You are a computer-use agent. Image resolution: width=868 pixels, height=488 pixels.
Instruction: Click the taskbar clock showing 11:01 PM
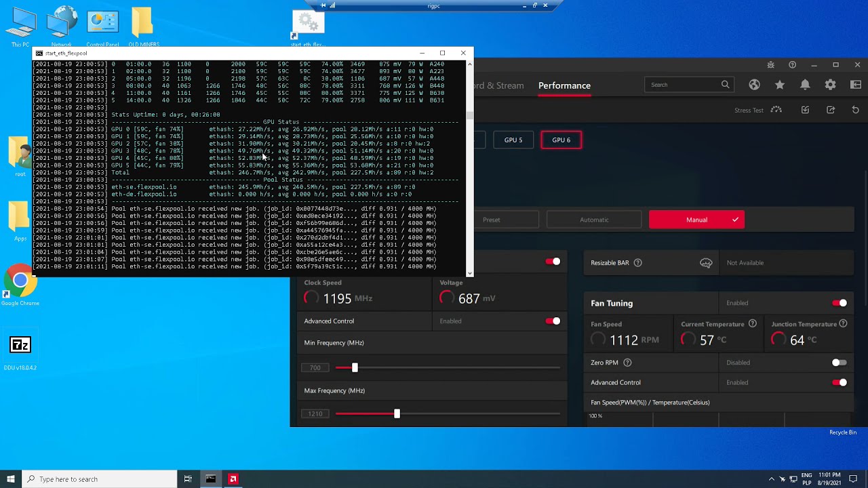[828, 479]
